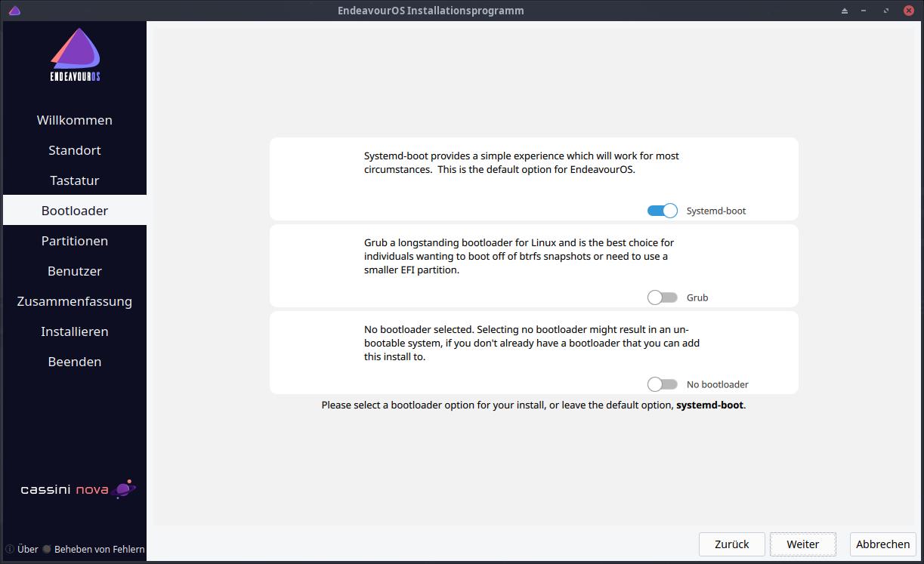This screenshot has width=924, height=564.
Task: Click the minimize icon in the title bar
Action: pos(864,10)
